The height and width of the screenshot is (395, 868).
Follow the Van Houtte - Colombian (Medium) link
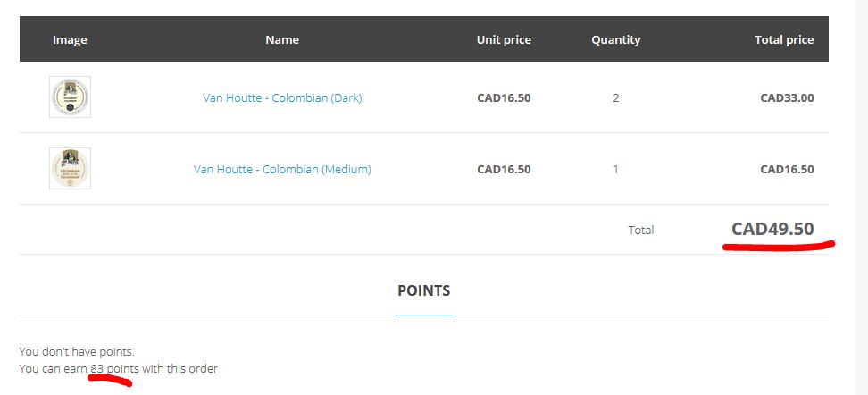pyautogui.click(x=282, y=169)
